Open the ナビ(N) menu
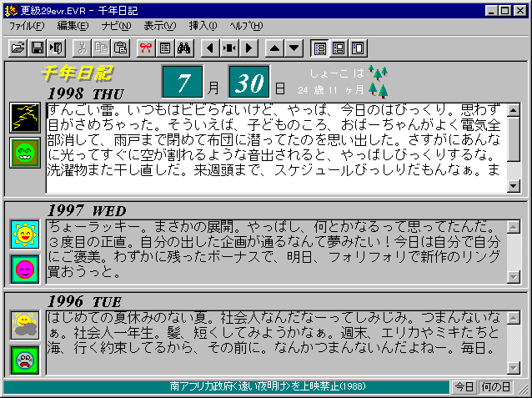532x398 pixels. click(117, 26)
